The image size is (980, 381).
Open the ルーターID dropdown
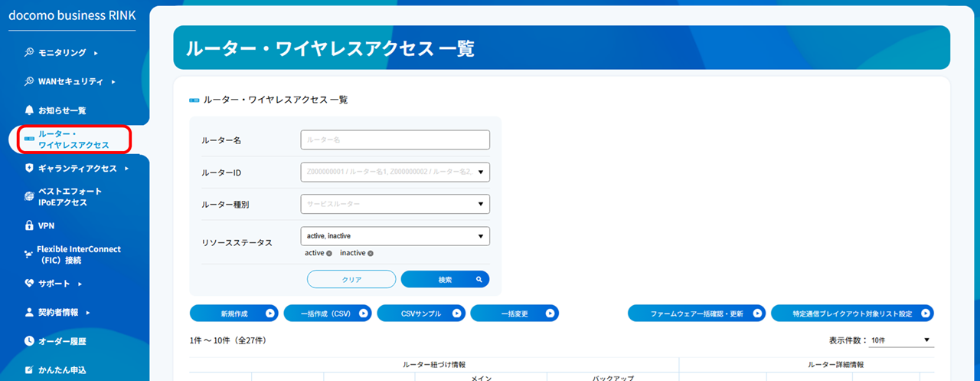pos(395,172)
